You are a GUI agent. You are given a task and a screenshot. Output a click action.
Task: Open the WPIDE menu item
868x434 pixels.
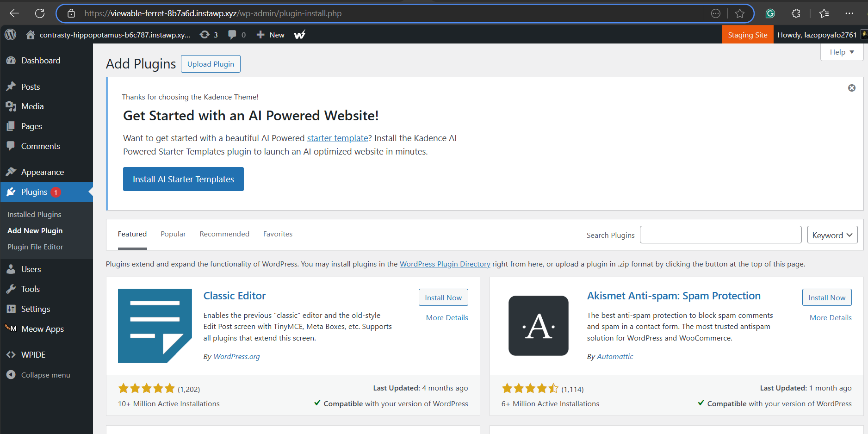point(46,355)
